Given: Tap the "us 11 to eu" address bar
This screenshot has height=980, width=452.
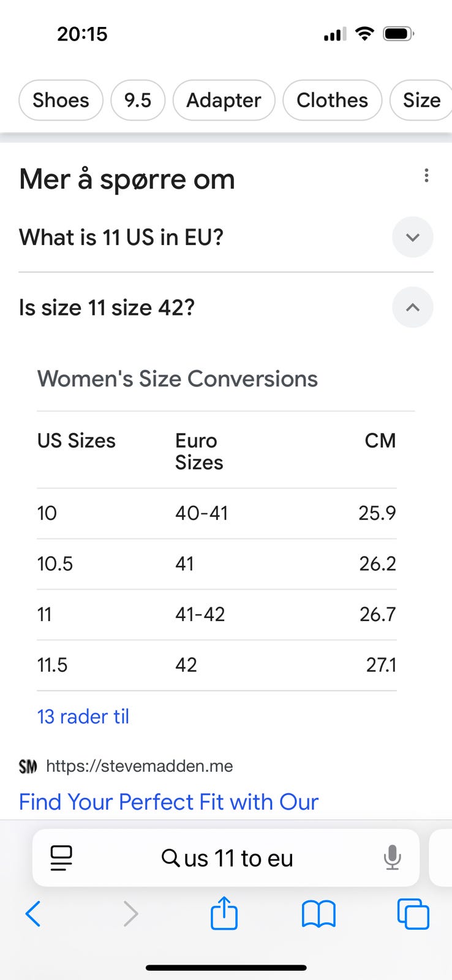Looking at the screenshot, I should (227, 858).
